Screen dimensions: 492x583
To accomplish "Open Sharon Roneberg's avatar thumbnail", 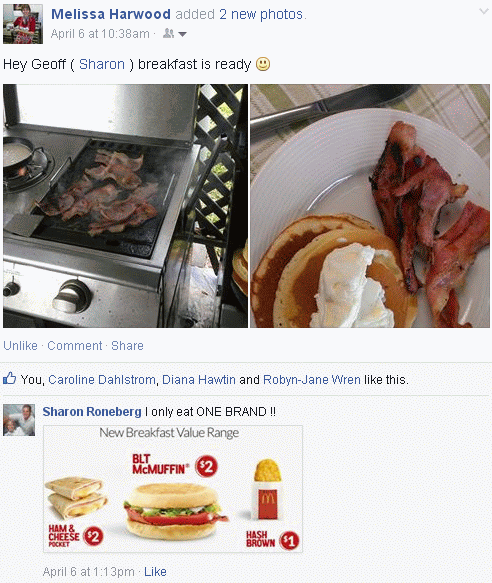I will click(x=19, y=420).
